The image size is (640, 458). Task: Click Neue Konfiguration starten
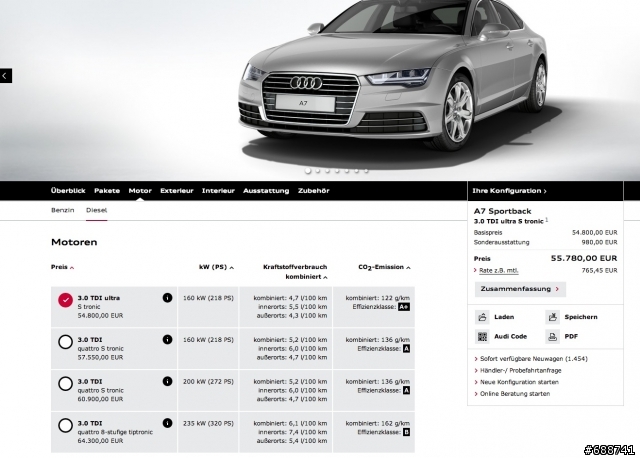(x=517, y=382)
